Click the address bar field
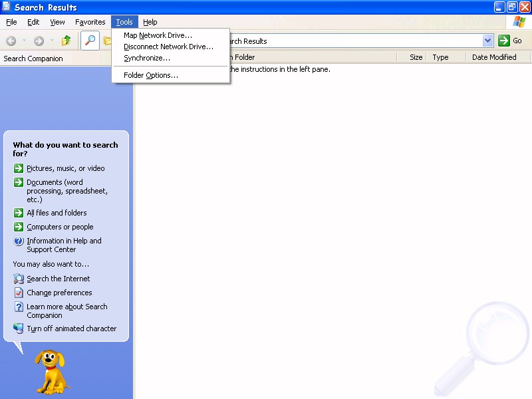532x399 pixels. 356,41
